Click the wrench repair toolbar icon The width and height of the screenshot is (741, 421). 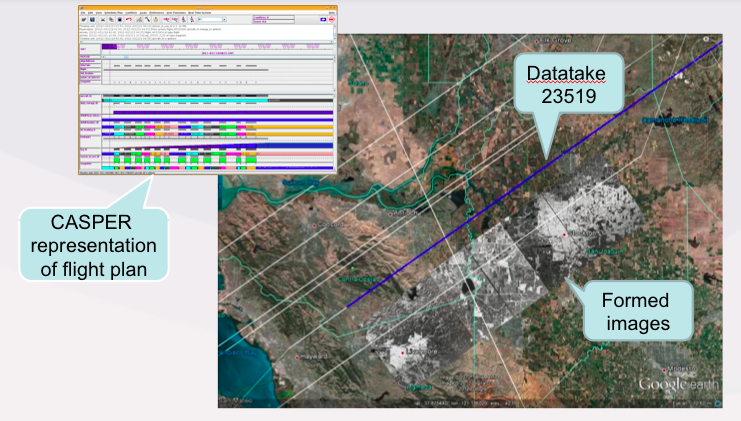click(x=147, y=20)
